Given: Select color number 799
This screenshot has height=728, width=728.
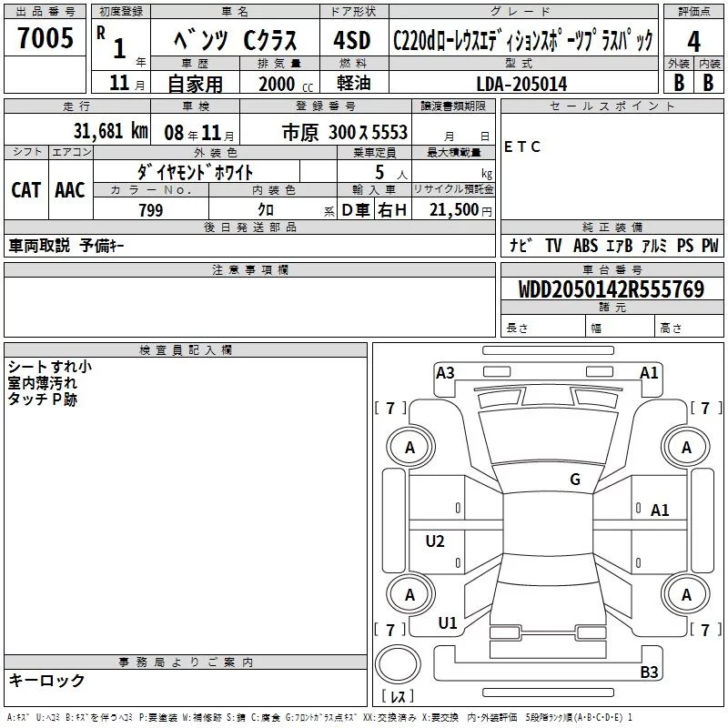Looking at the screenshot, I should point(150,210).
